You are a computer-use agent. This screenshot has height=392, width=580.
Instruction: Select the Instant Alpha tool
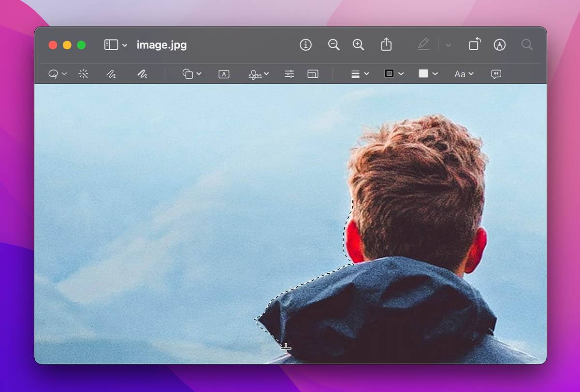(83, 74)
